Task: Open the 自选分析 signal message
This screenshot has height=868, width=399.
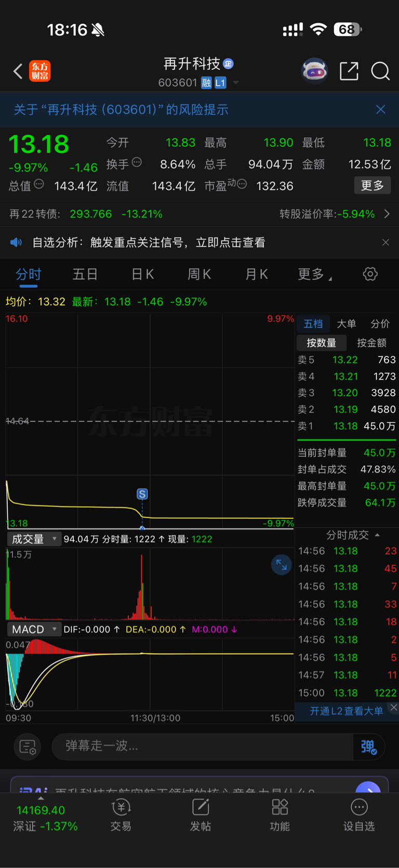Action: (149, 242)
